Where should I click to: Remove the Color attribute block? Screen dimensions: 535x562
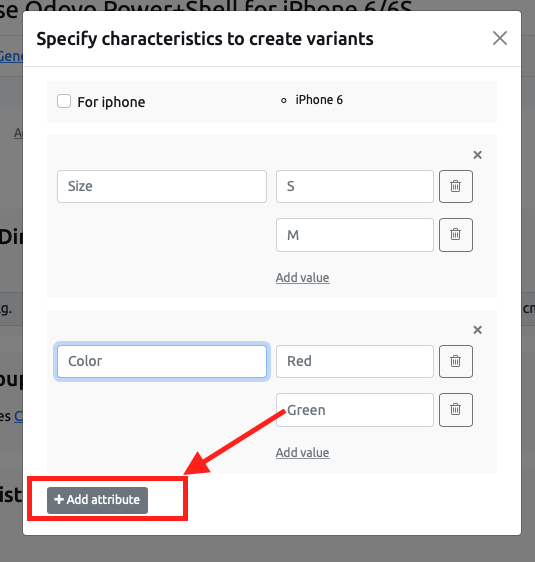pyautogui.click(x=477, y=330)
